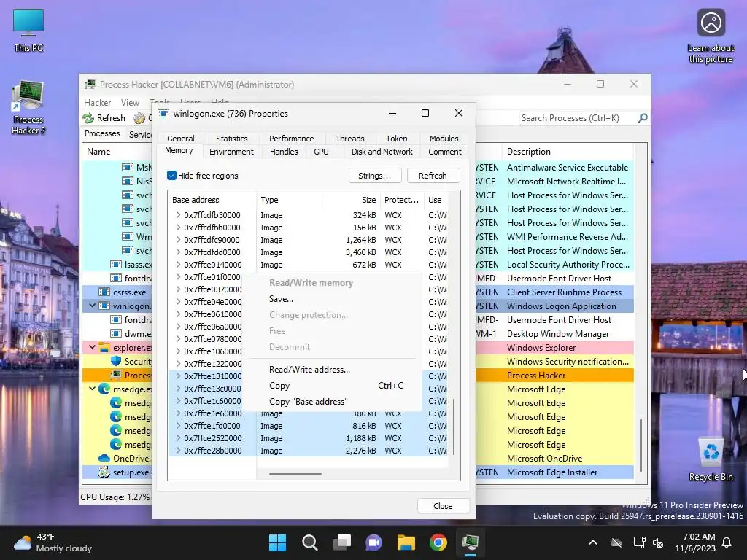Collapse the winlogon.exe process tree
The image size is (747, 560).
tap(93, 306)
